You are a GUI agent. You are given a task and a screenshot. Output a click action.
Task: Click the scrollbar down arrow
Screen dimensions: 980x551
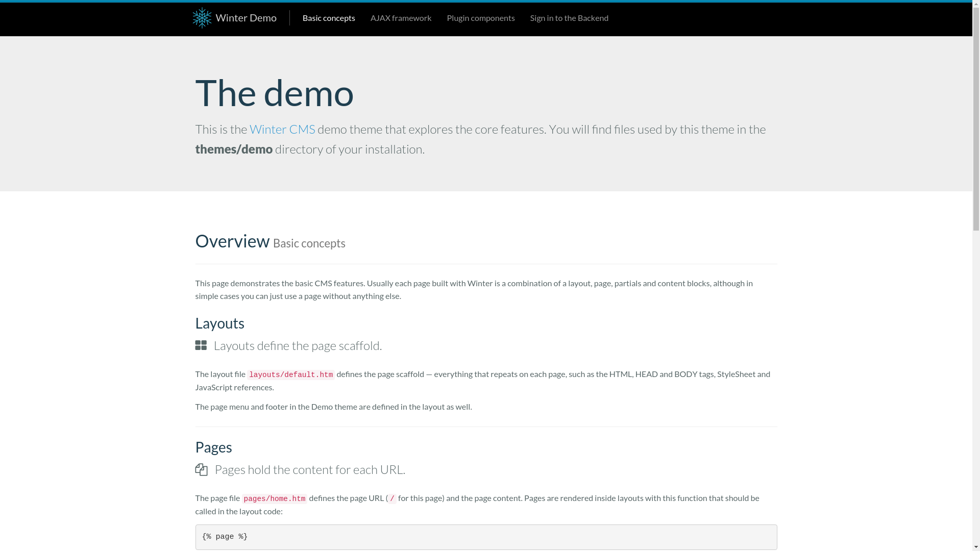click(975, 547)
